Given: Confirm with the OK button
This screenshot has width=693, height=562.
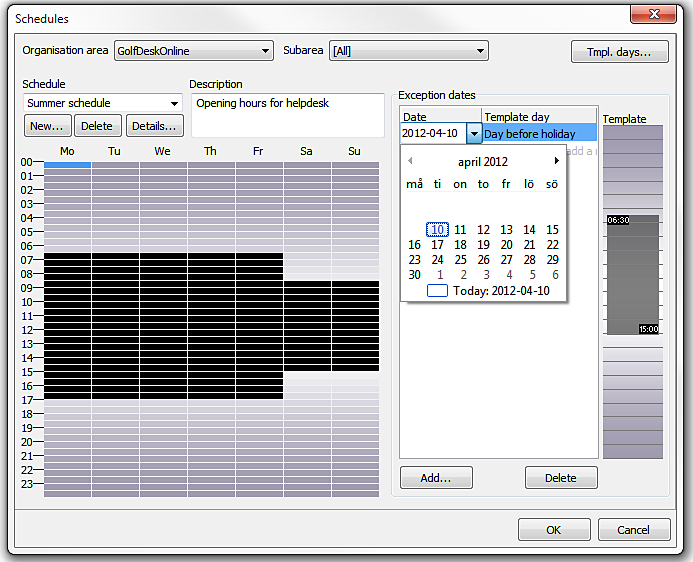Looking at the screenshot, I should point(553,530).
